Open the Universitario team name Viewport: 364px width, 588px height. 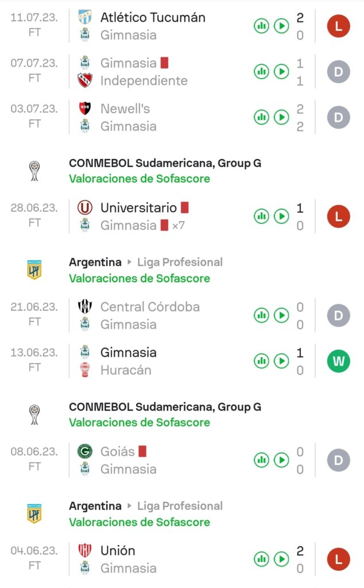point(138,208)
